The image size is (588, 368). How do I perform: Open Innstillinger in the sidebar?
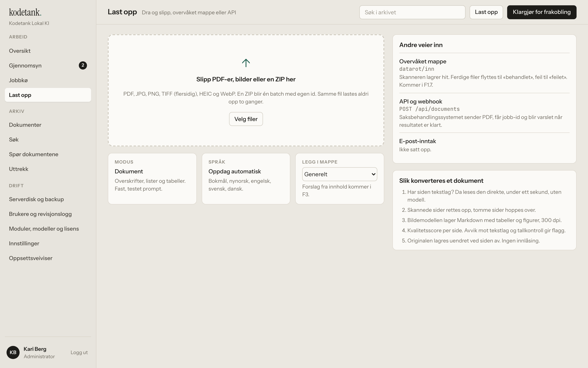[48, 243]
